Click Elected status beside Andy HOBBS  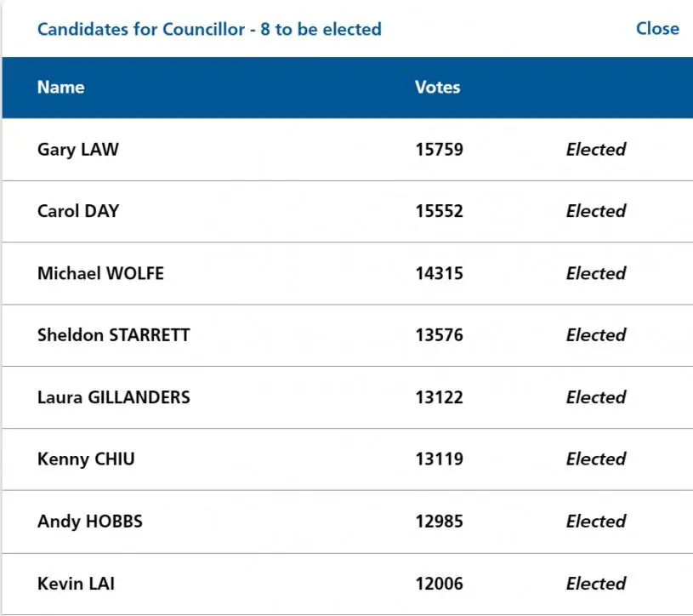[x=596, y=522]
